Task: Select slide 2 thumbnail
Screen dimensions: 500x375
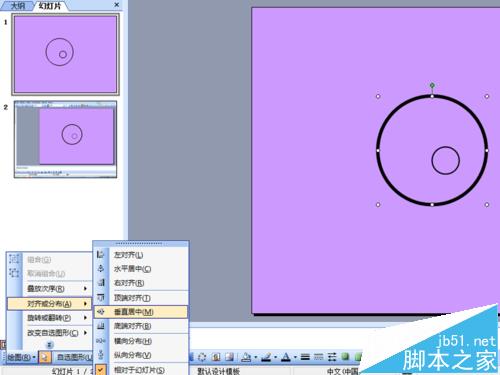Action: [65, 139]
